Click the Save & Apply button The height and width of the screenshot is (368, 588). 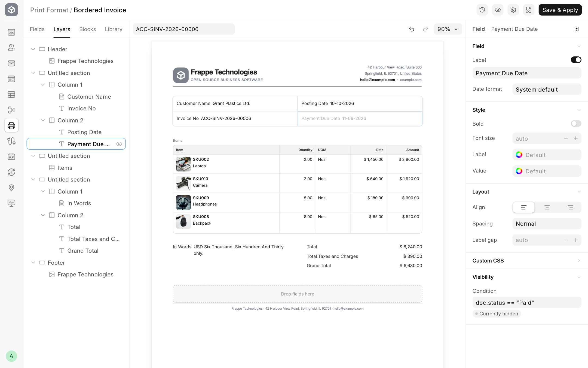(x=560, y=10)
